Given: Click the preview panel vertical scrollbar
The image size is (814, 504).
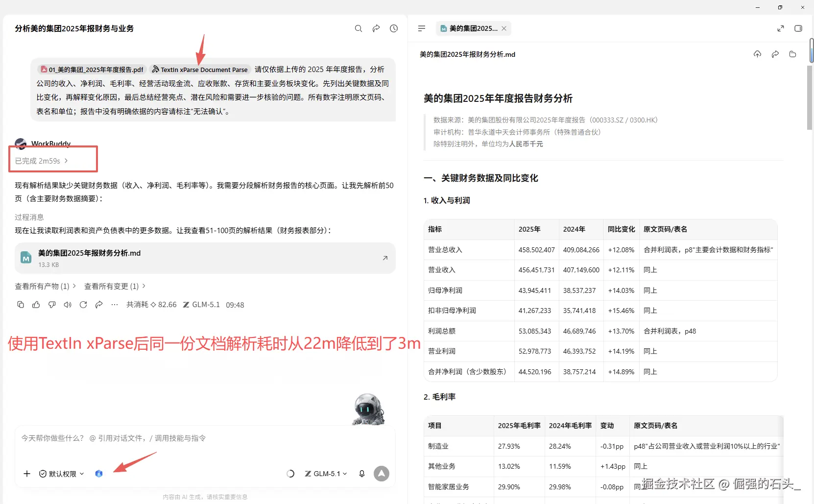Looking at the screenshot, I should [x=810, y=98].
